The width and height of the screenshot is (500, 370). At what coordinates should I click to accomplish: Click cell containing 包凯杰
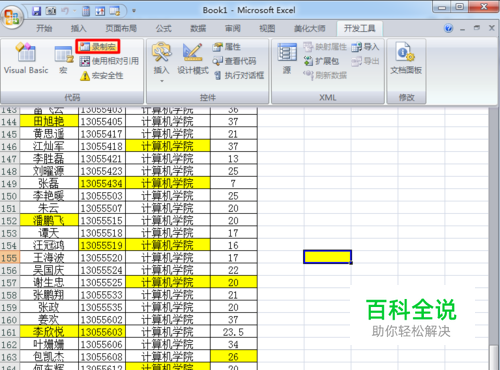tap(49, 357)
